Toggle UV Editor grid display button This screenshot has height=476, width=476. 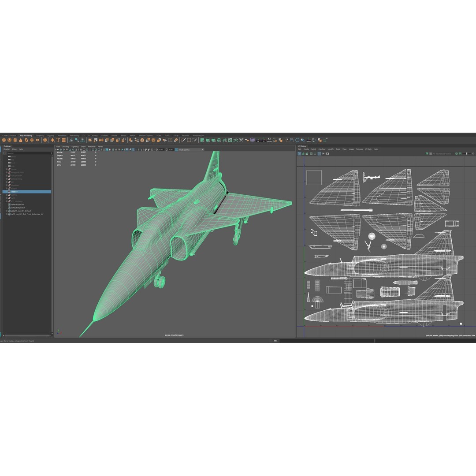pyautogui.click(x=320, y=154)
